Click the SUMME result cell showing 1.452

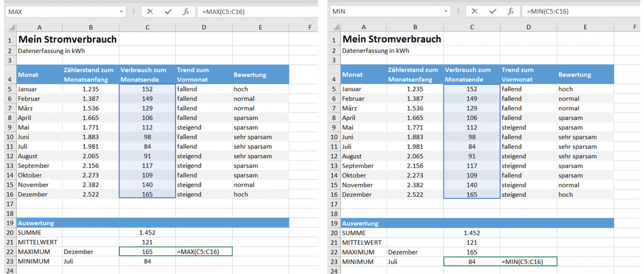pos(147,232)
